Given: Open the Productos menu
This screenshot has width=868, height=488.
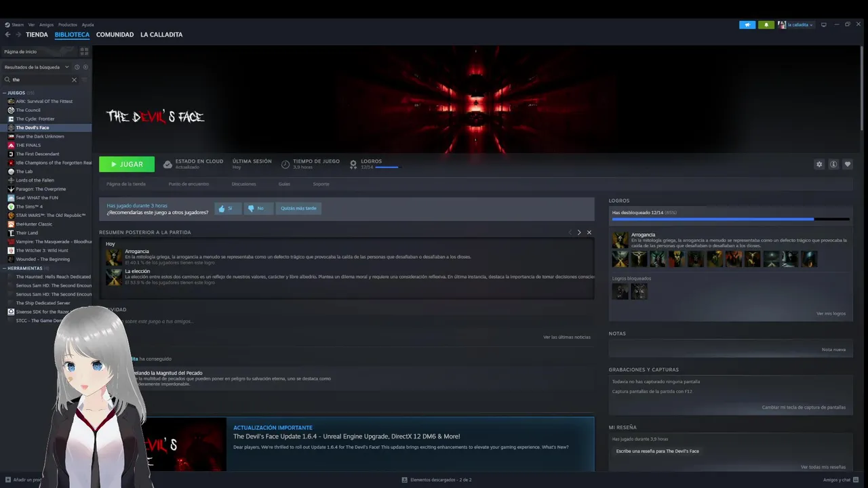Looking at the screenshot, I should coord(68,25).
